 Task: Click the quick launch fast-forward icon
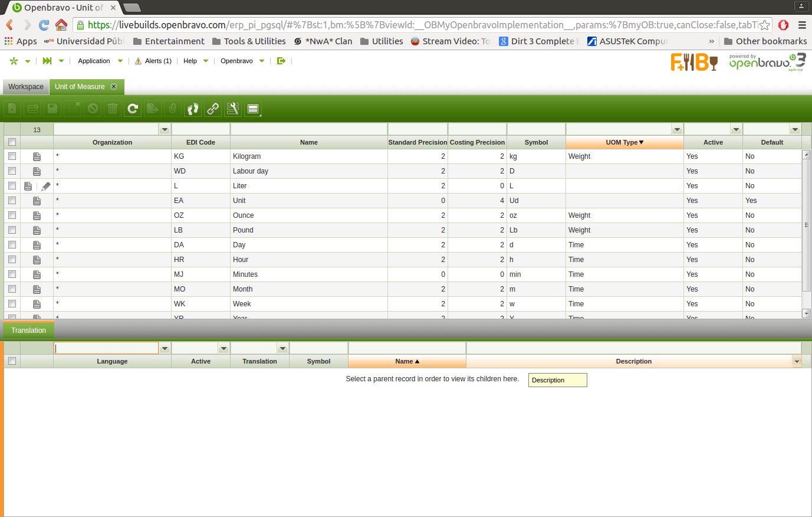pyautogui.click(x=47, y=61)
